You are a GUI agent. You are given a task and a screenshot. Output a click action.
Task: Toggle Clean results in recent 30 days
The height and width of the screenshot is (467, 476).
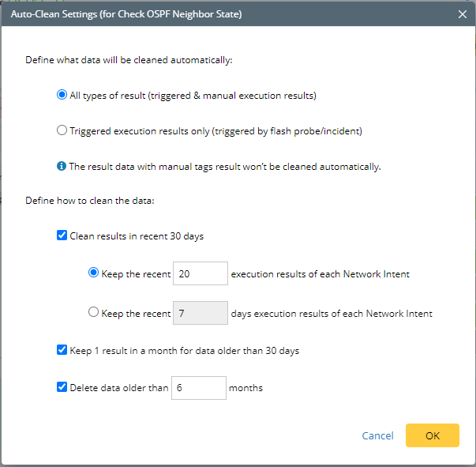pos(62,235)
